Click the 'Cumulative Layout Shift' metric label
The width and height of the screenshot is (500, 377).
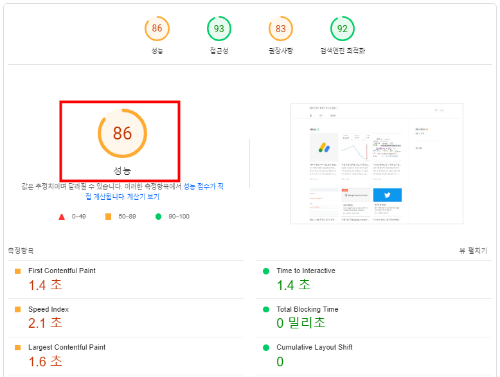[x=314, y=347]
